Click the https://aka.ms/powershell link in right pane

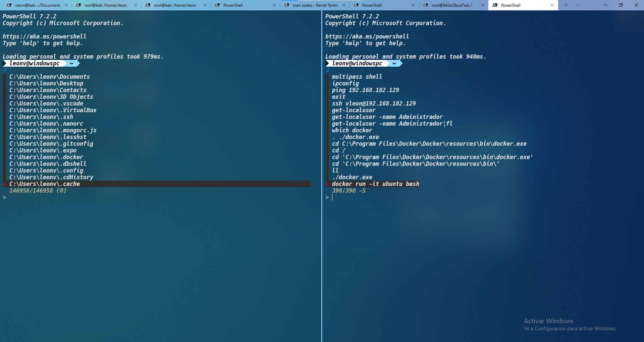[x=367, y=37]
